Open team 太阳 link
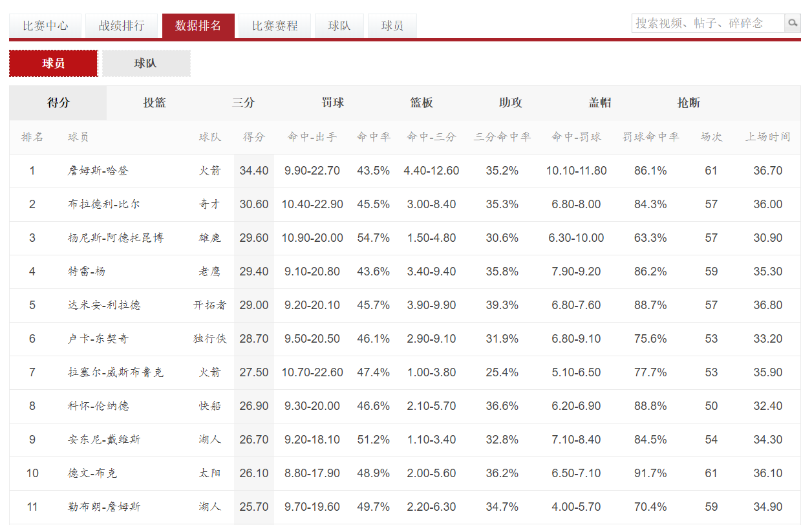 [x=210, y=473]
